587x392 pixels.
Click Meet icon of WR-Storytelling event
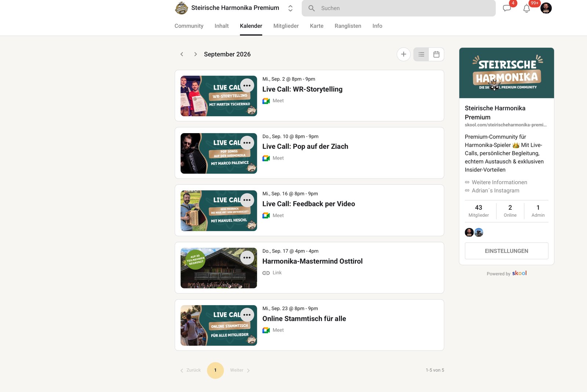click(266, 101)
